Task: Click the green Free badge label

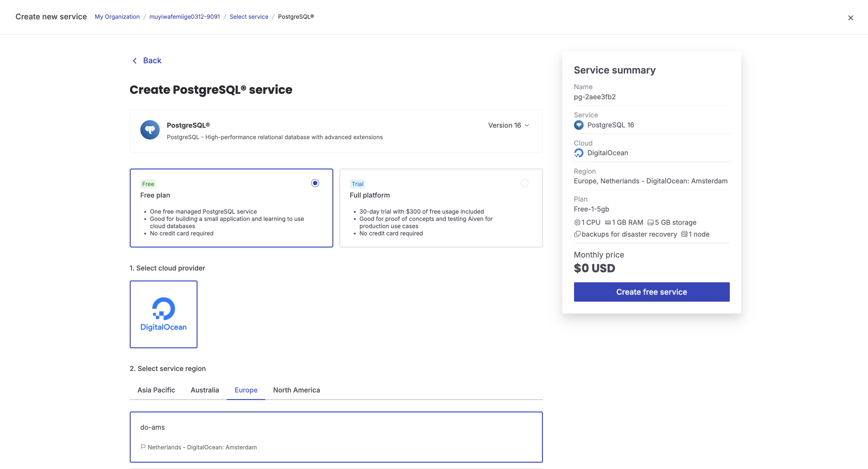Action: tap(148, 184)
